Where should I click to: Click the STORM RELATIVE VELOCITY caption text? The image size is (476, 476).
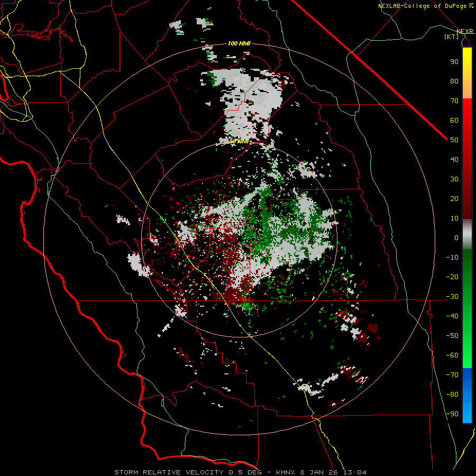(169, 472)
